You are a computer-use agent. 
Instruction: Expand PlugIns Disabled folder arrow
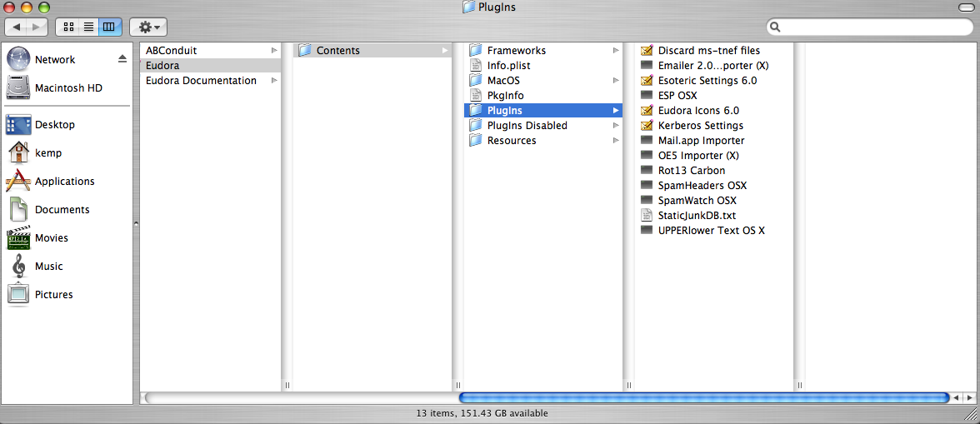(616, 125)
